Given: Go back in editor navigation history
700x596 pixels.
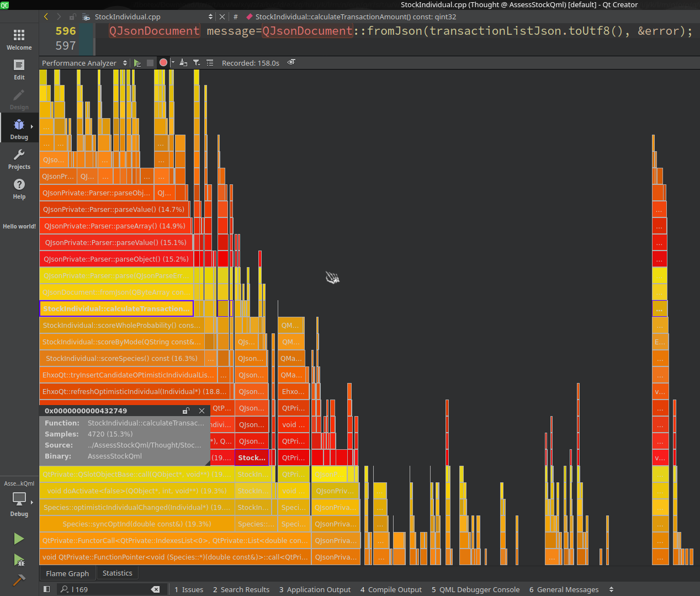Looking at the screenshot, I should point(46,17).
